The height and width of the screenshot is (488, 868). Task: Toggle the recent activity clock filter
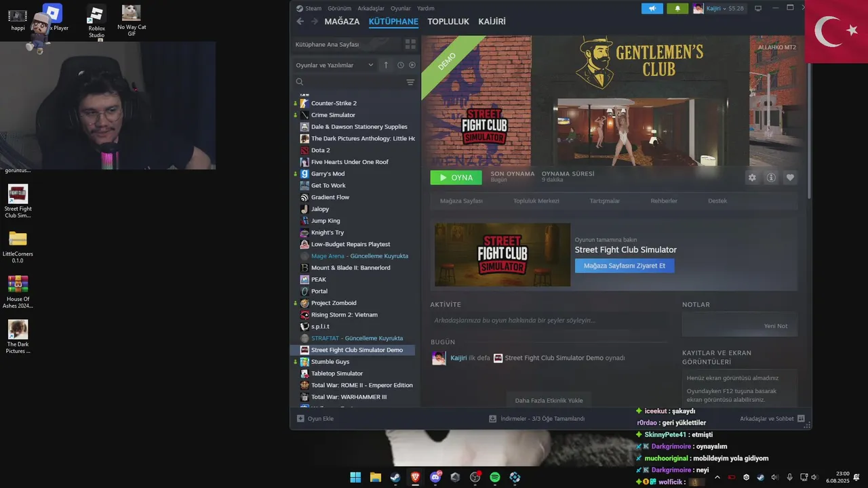pyautogui.click(x=401, y=65)
